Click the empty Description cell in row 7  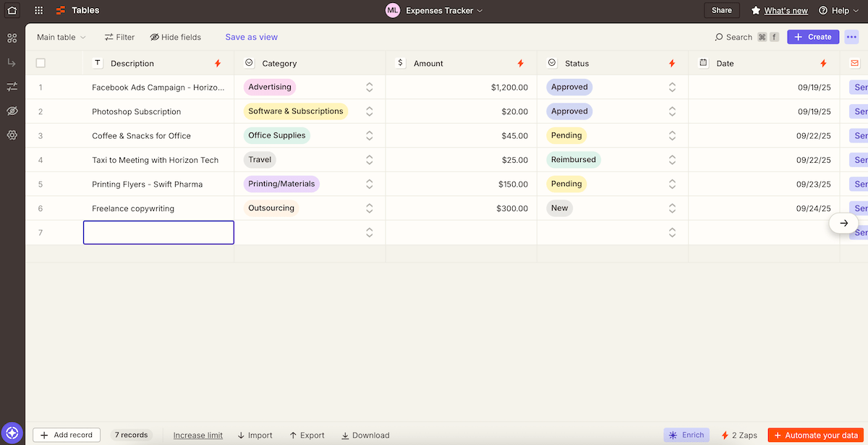tap(158, 232)
